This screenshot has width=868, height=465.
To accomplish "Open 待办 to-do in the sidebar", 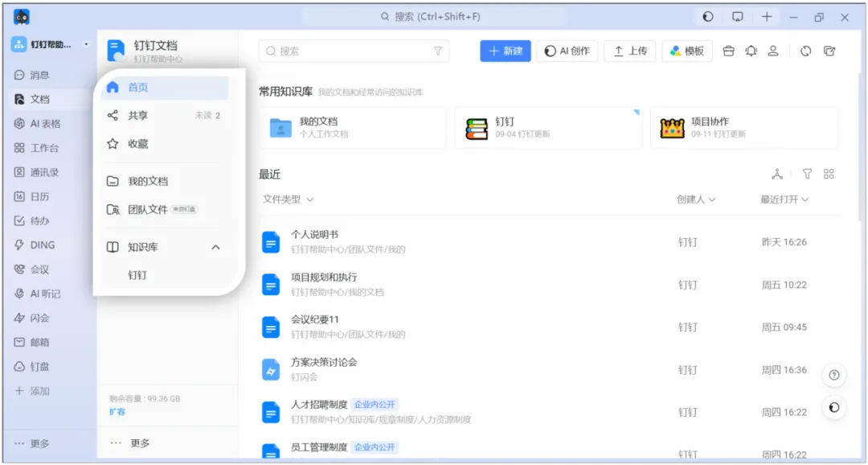I will point(32,220).
